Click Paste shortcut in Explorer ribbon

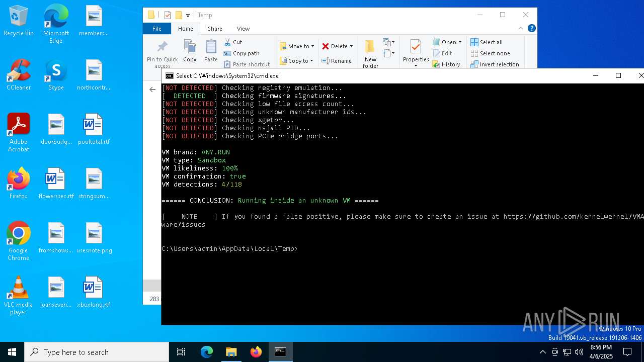coord(247,64)
